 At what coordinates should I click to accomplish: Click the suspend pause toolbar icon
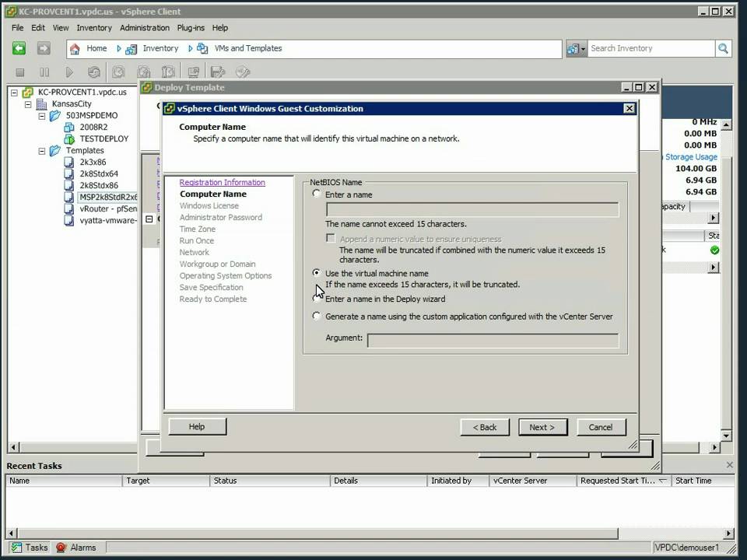click(x=44, y=72)
